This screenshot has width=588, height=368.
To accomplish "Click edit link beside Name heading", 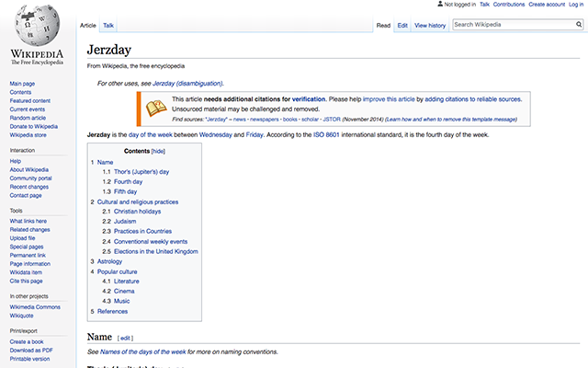I will click(125, 339).
